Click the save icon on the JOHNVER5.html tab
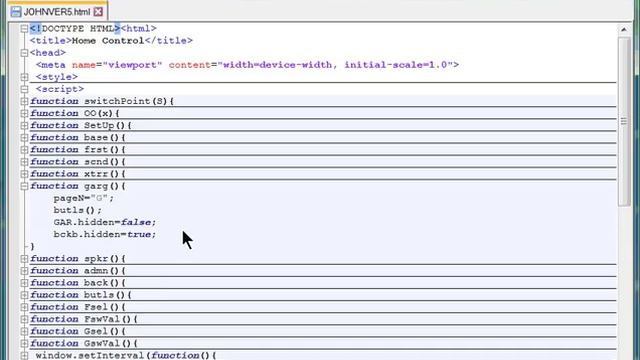This screenshot has width=640, height=360. [16, 11]
